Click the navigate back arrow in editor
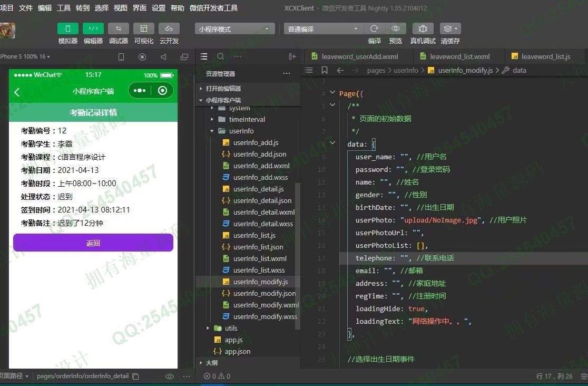 340,70
